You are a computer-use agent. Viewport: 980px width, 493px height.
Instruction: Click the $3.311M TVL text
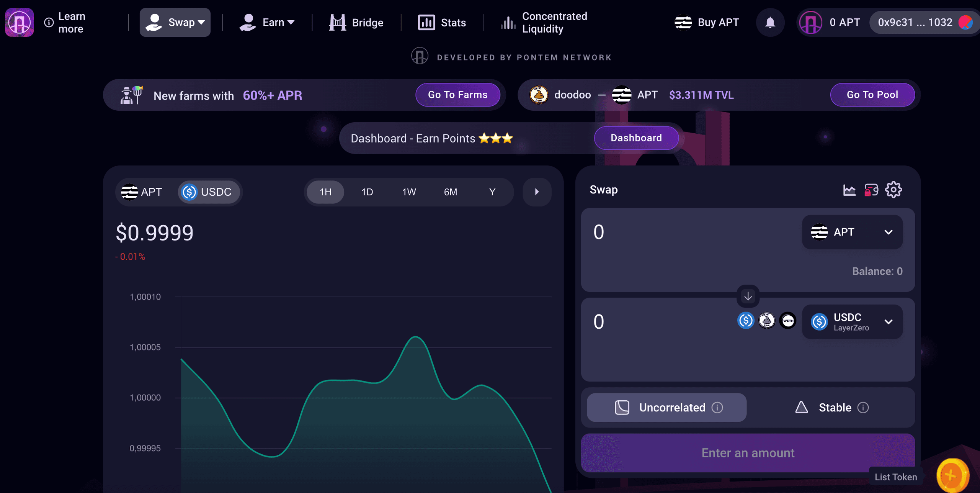701,95
